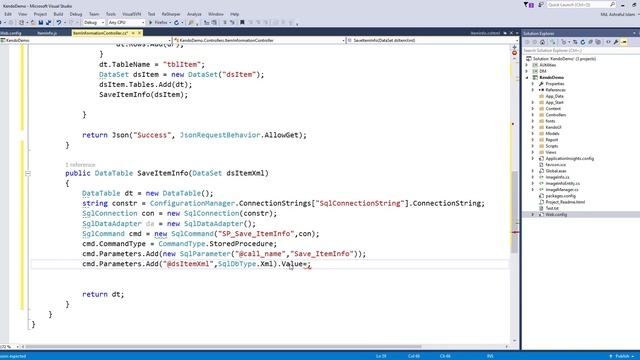Open the Project menu
This screenshot has height=360, width=640.
40,14
